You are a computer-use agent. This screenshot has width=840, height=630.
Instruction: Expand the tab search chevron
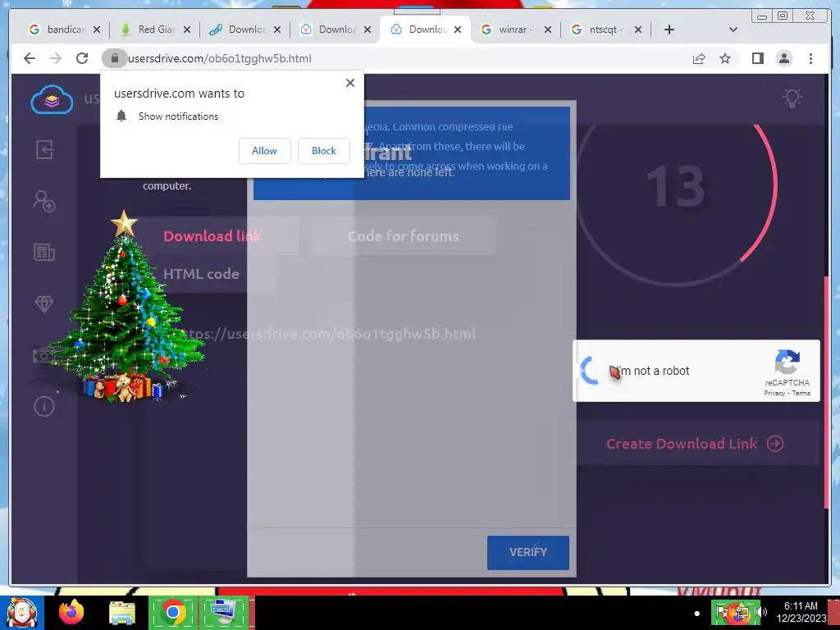point(733,30)
